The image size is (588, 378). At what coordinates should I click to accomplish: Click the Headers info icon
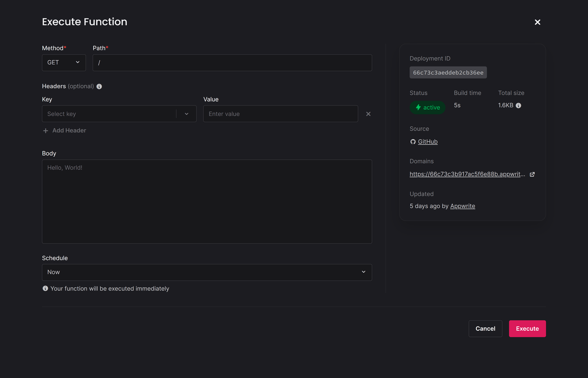coord(99,86)
